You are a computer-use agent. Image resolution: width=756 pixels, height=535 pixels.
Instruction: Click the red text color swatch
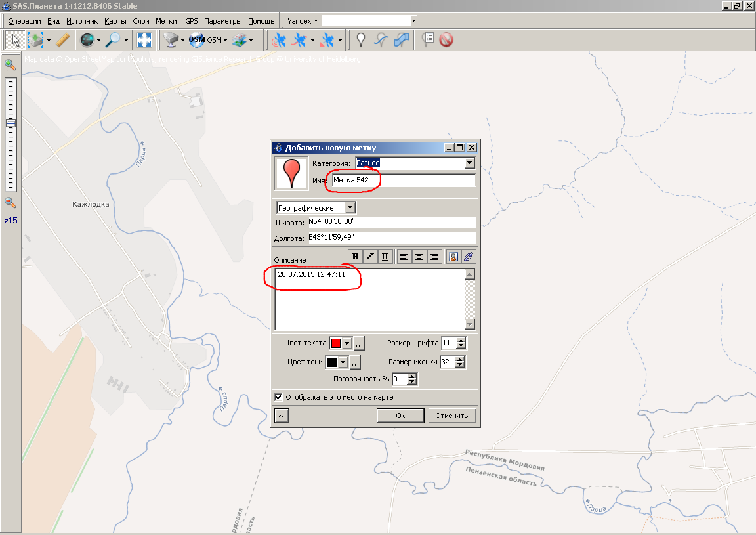[x=336, y=343]
